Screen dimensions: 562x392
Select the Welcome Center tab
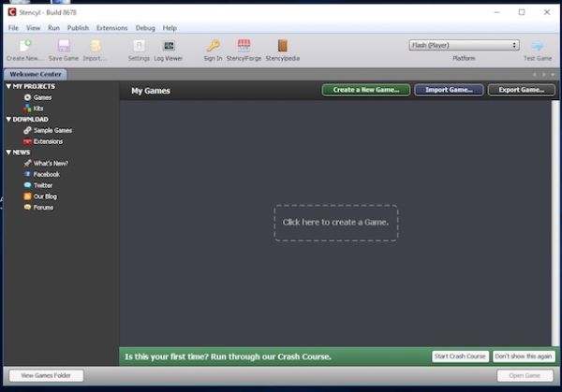[35, 74]
